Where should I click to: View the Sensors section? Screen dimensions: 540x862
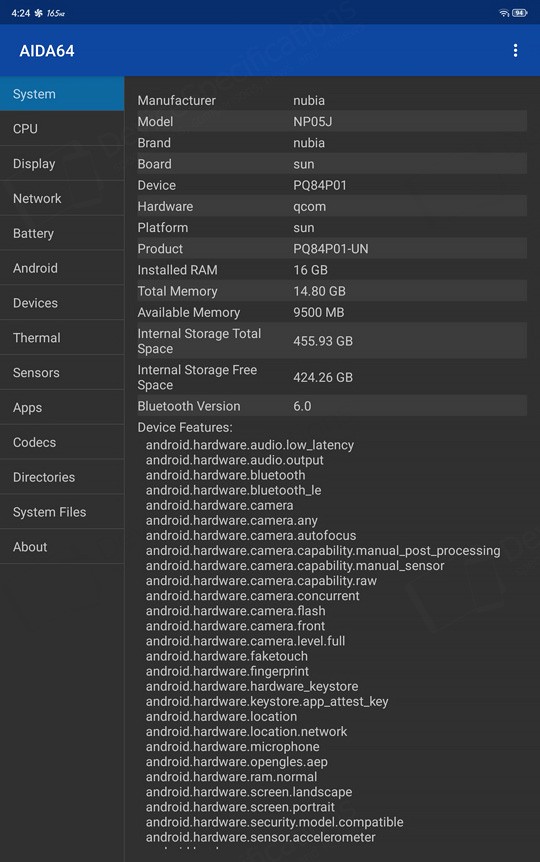click(x=62, y=373)
